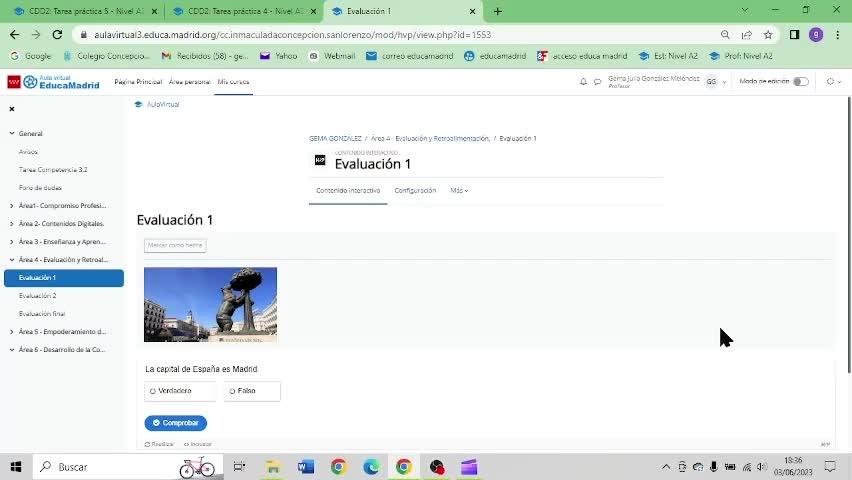The height and width of the screenshot is (480, 852).
Task: Click the EducaMadrid logo
Action: (x=53, y=82)
